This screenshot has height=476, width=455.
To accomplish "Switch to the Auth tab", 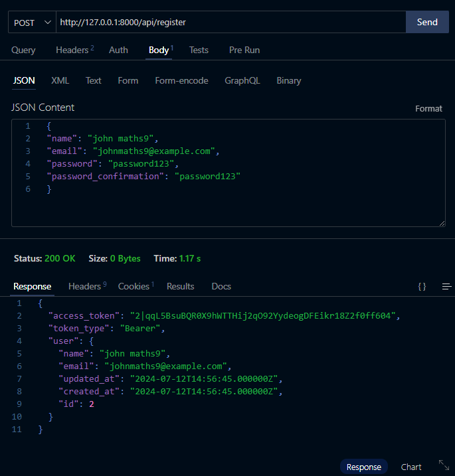I will point(118,50).
